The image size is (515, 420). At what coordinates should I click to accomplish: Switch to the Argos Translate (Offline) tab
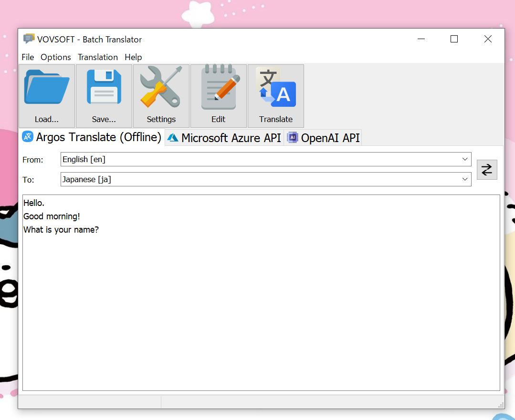pyautogui.click(x=92, y=137)
